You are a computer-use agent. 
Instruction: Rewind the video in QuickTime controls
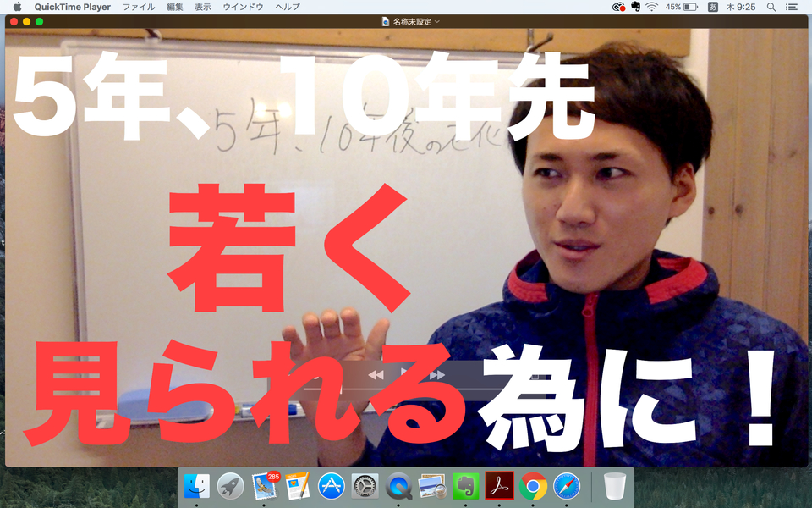[376, 374]
